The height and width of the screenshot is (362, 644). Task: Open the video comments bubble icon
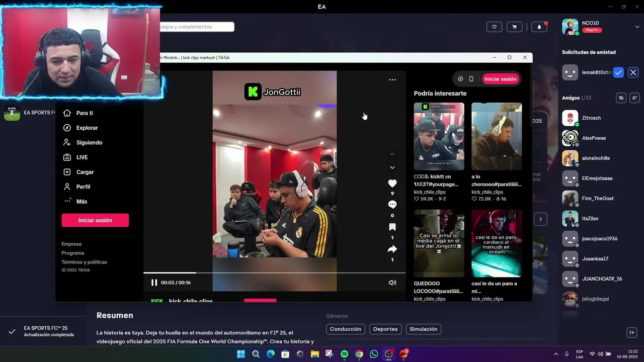392,205
